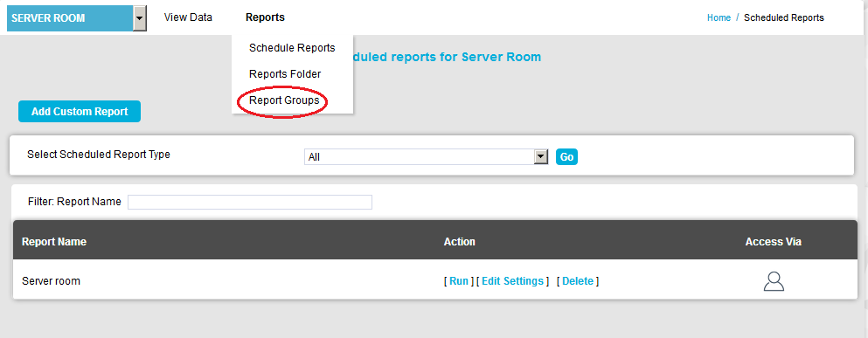The width and height of the screenshot is (868, 338).
Task: Click the Report Name column header
Action: (x=54, y=242)
